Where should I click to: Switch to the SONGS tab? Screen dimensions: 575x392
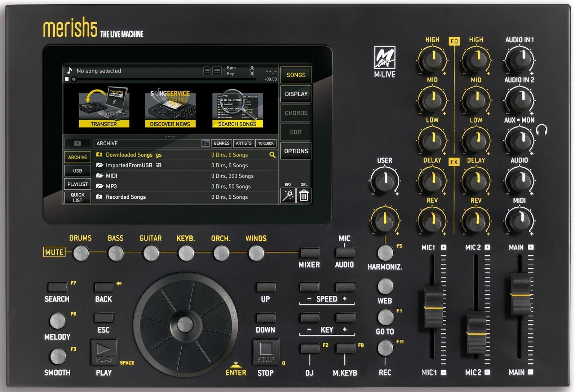click(x=296, y=75)
